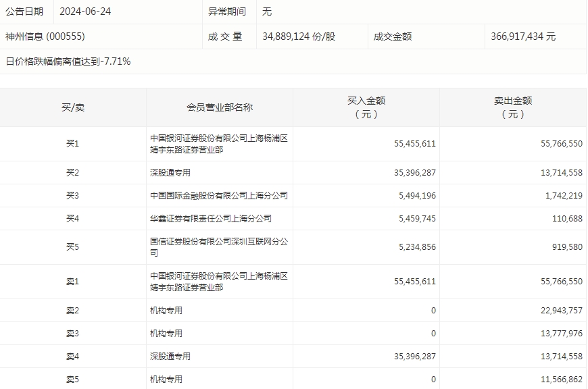Select sell amount 1,742,219

point(564,196)
